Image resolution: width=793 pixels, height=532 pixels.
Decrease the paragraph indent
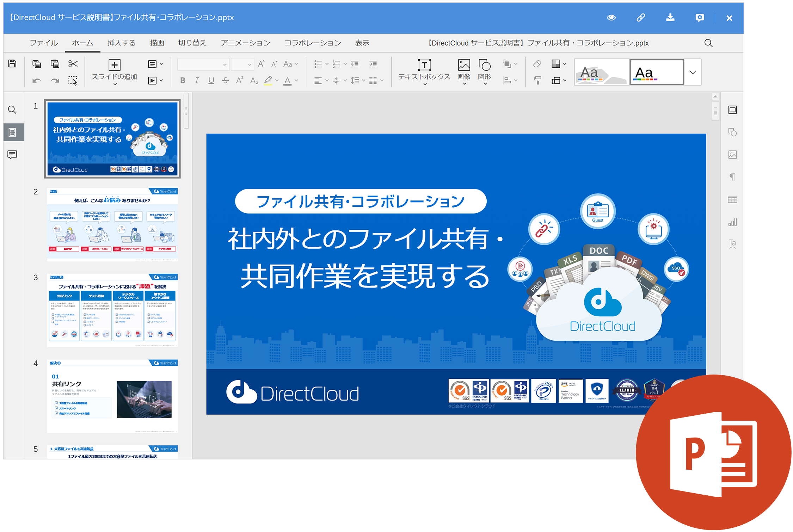pyautogui.click(x=355, y=64)
